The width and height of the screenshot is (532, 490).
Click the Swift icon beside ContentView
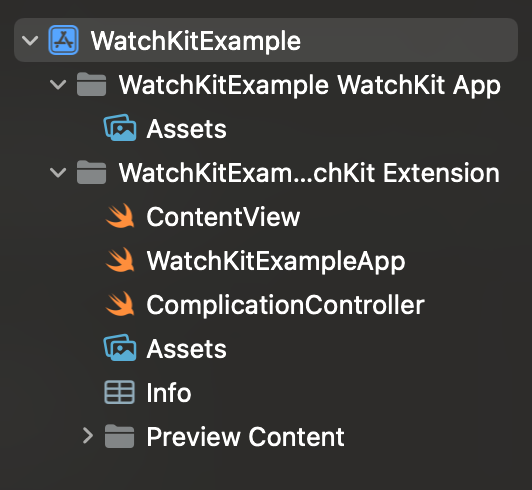tap(120, 216)
